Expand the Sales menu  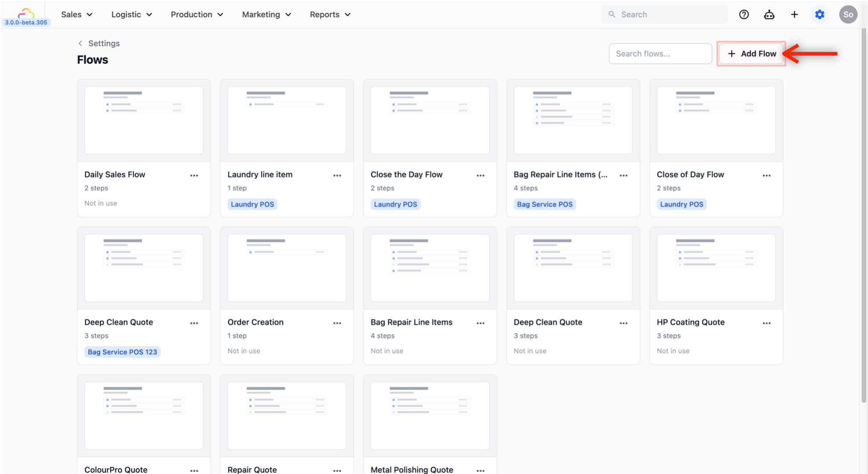(77, 15)
